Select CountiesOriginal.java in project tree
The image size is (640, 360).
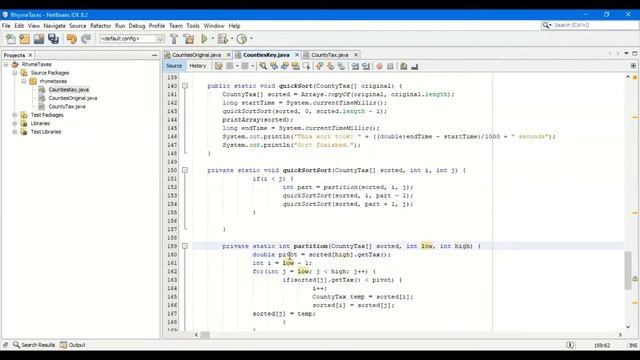73,98
